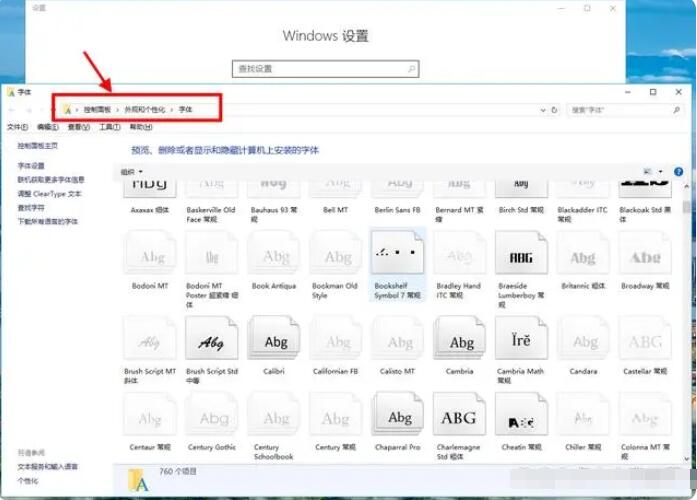Screen dimensions: 697x500
Task: Expand the view options dropdown
Action: tap(661, 172)
